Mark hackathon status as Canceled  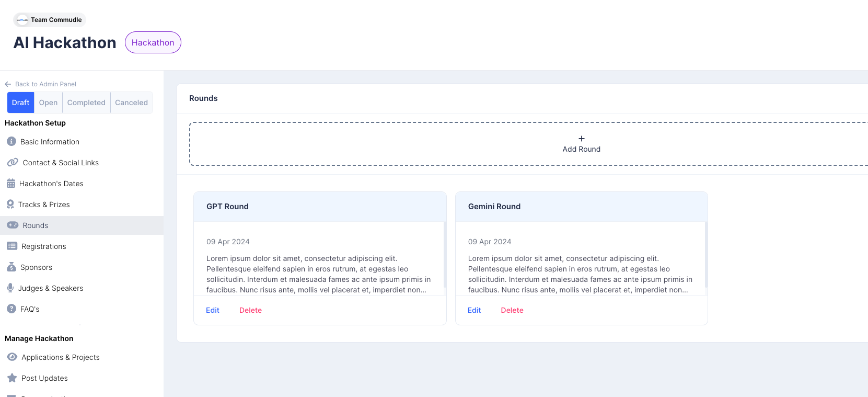point(131,103)
